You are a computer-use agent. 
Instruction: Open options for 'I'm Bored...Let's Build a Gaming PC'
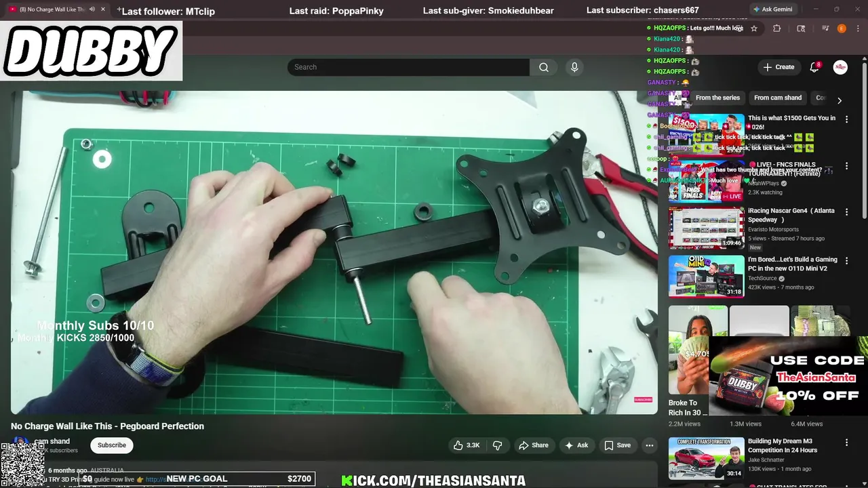[846, 261]
